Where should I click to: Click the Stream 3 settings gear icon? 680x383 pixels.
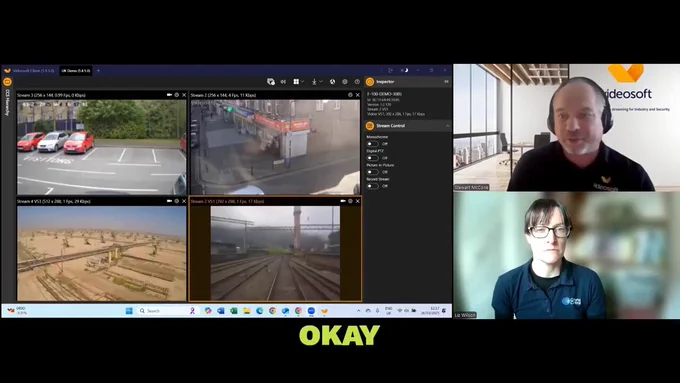click(177, 95)
